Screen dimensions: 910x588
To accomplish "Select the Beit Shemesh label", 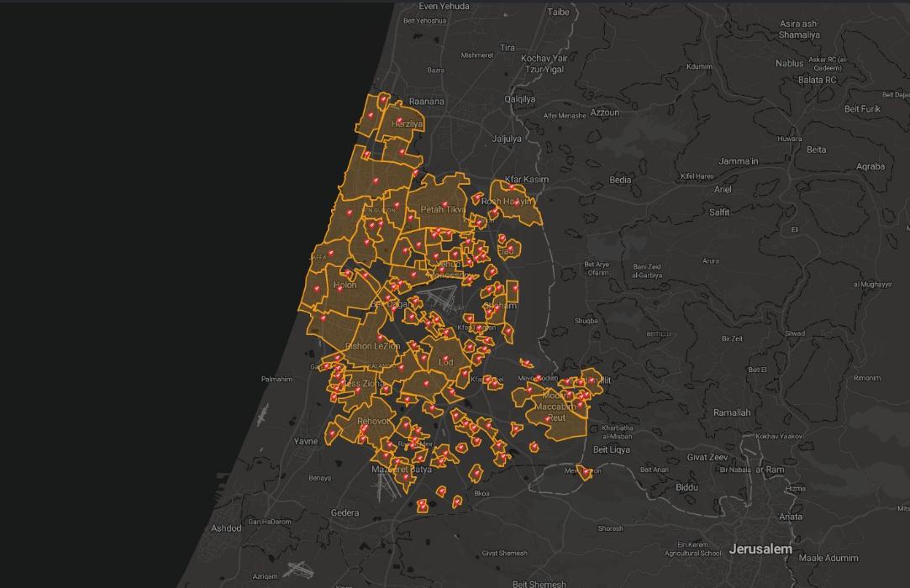I will pyautogui.click(x=539, y=583).
